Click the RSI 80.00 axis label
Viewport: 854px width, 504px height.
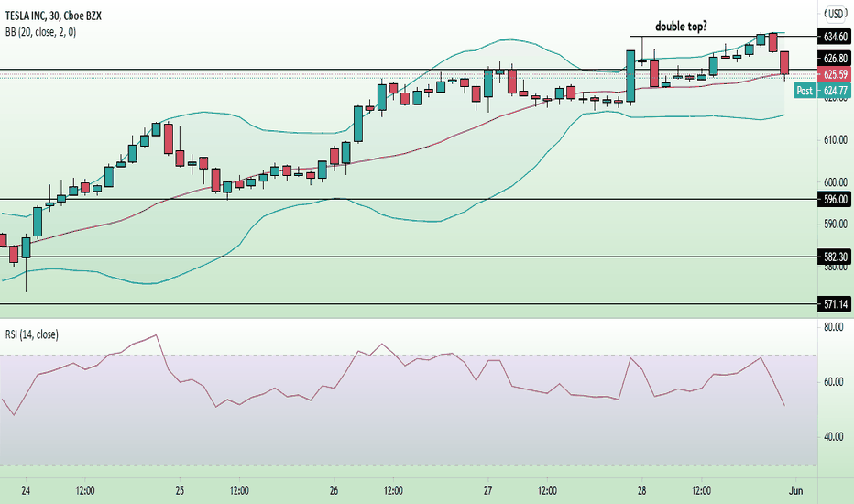(x=833, y=327)
